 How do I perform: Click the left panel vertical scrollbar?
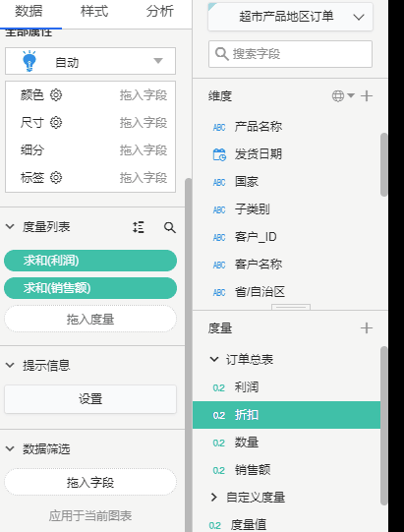[189, 355]
